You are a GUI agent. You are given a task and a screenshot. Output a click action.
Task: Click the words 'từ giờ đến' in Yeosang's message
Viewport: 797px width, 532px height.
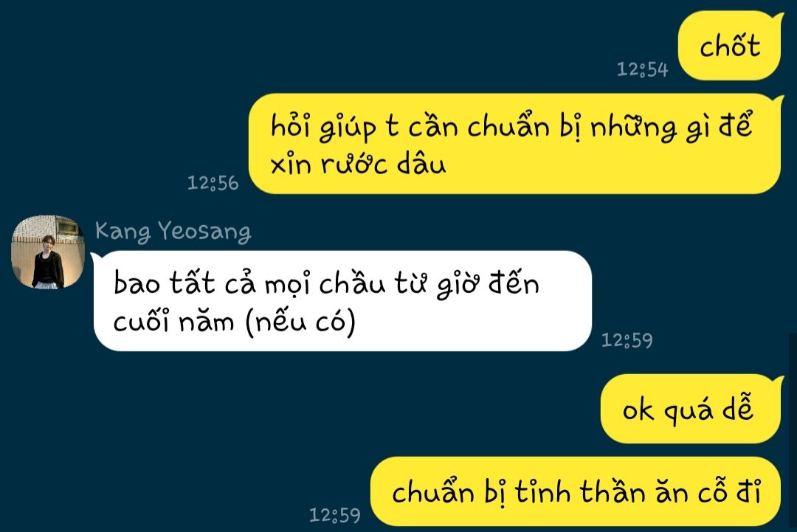coord(466,283)
